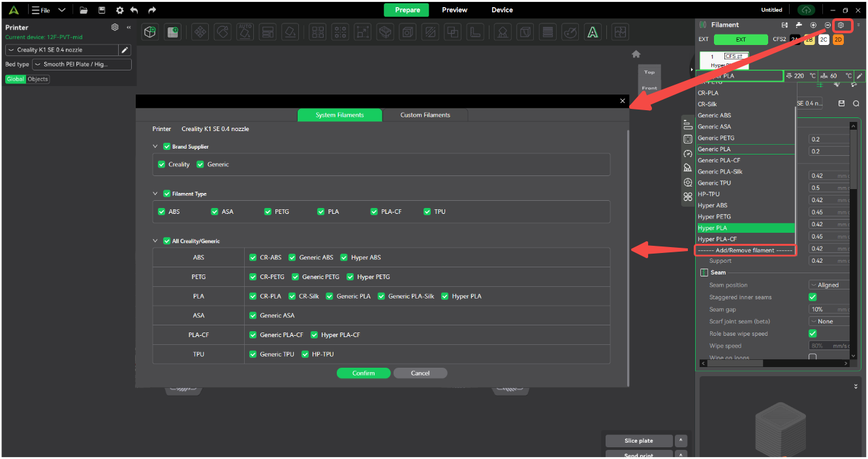The height and width of the screenshot is (459, 868).
Task: Open the Creality K1 SE printer dropdown
Action: 62,50
